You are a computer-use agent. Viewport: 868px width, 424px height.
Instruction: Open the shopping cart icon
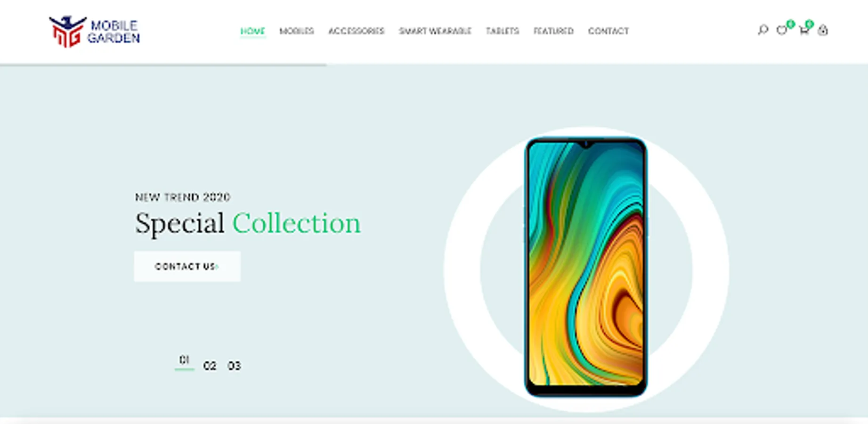(804, 31)
